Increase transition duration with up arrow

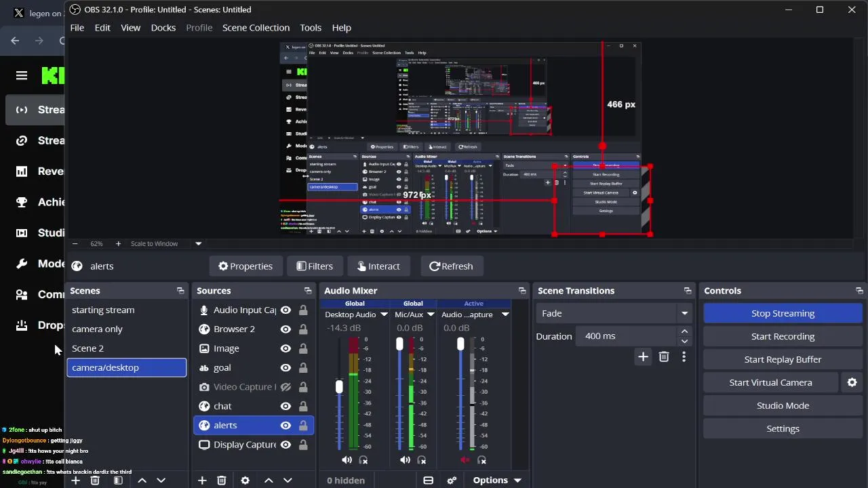pyautogui.click(x=684, y=331)
